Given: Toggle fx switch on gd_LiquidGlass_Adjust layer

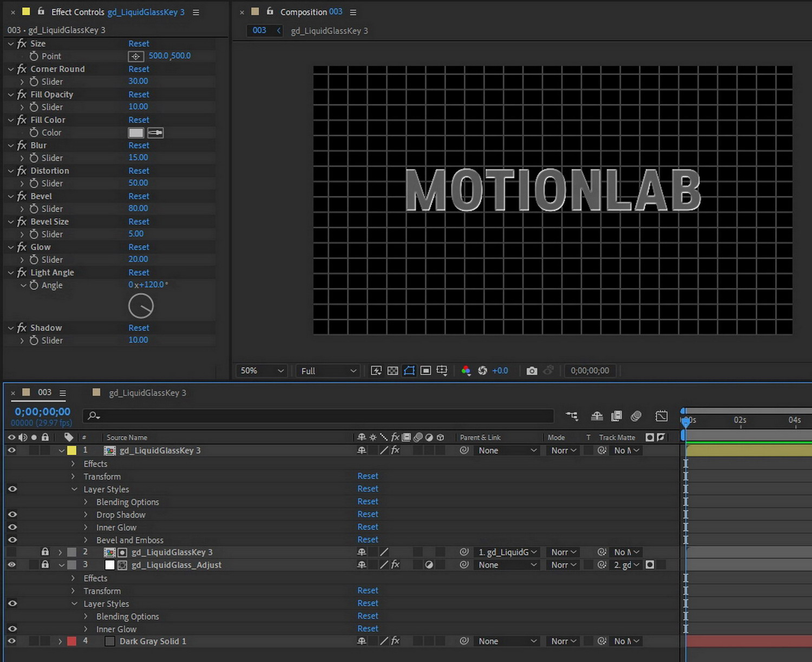Looking at the screenshot, I should tap(396, 565).
